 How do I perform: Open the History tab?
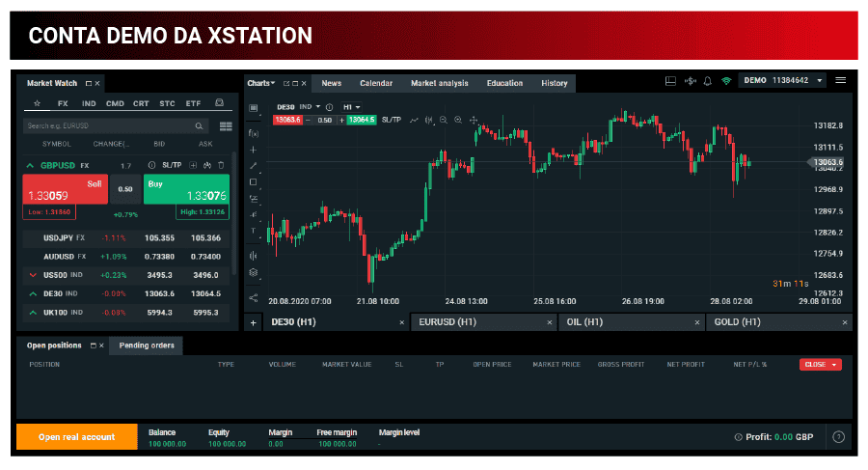point(555,83)
